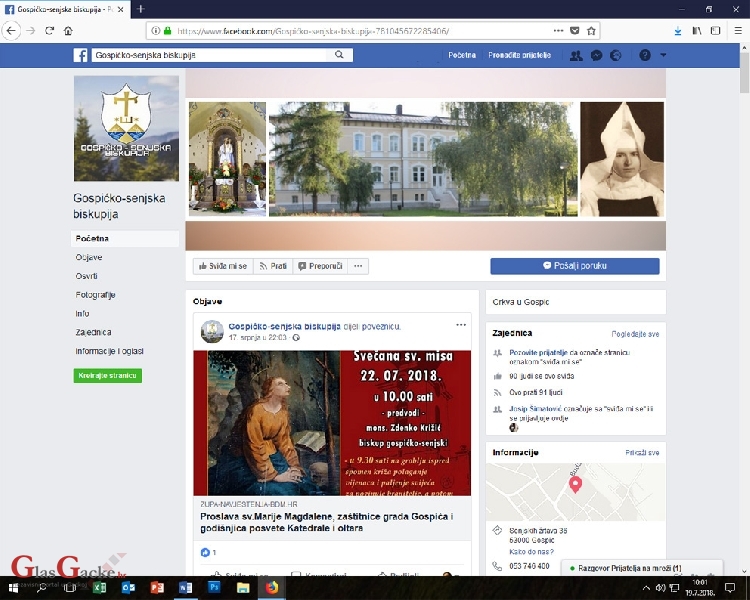This screenshot has width=750, height=600.
Task: Open the Facebook help question mark icon
Action: coord(645,55)
